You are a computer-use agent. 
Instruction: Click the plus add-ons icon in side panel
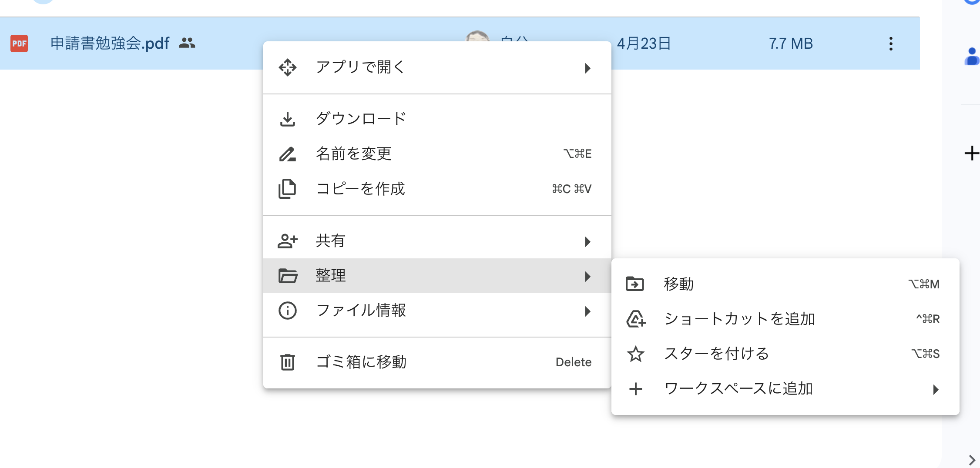point(972,154)
